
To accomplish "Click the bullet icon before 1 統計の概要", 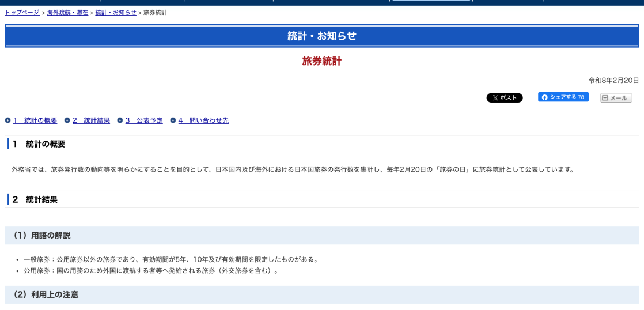I will click(7, 120).
